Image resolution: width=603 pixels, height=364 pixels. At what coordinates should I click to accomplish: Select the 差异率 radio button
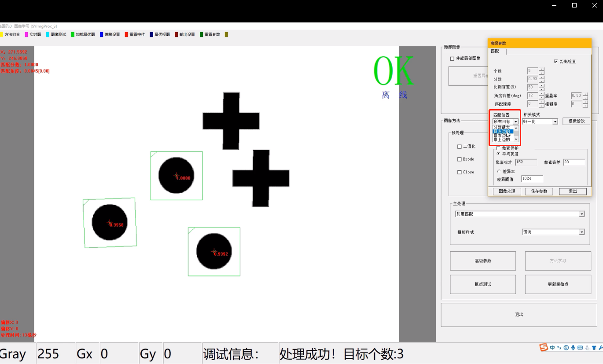pos(499,171)
